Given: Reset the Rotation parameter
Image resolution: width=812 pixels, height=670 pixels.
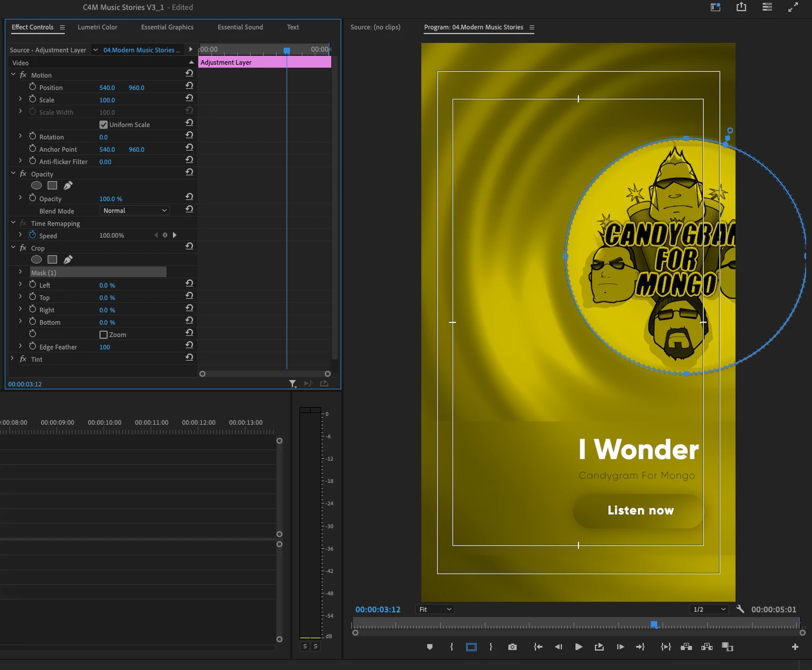Looking at the screenshot, I should 189,135.
